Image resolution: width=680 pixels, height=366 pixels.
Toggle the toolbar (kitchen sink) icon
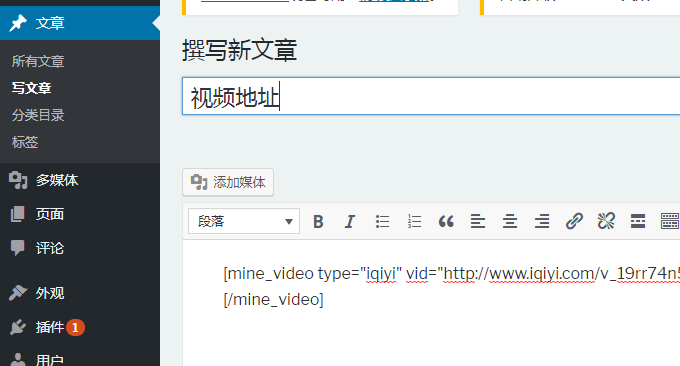[x=670, y=222]
